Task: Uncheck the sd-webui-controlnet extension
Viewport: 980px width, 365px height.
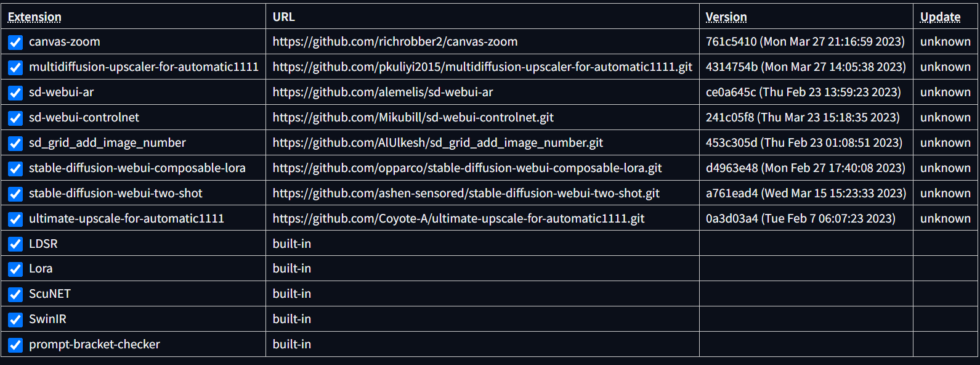Action: pyautogui.click(x=15, y=118)
